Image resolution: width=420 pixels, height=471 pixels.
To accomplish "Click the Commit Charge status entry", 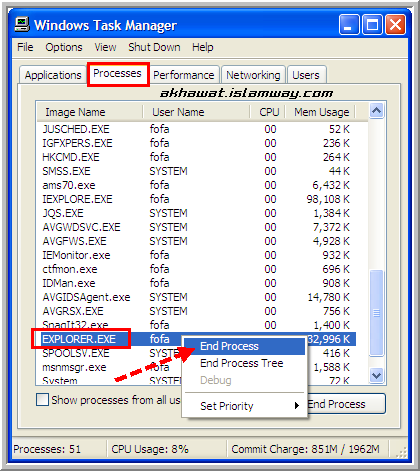I will [x=307, y=449].
